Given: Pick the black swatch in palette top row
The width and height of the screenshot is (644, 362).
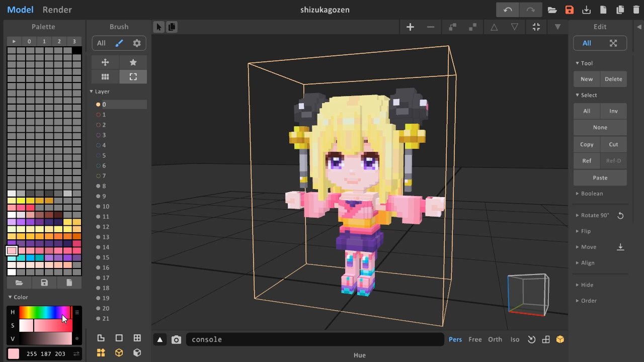Looking at the screenshot, I should coord(76,50).
